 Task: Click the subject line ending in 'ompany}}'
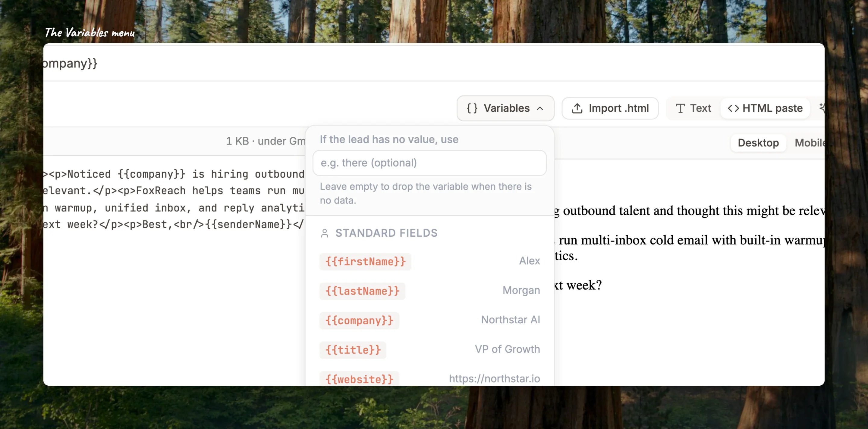point(71,63)
